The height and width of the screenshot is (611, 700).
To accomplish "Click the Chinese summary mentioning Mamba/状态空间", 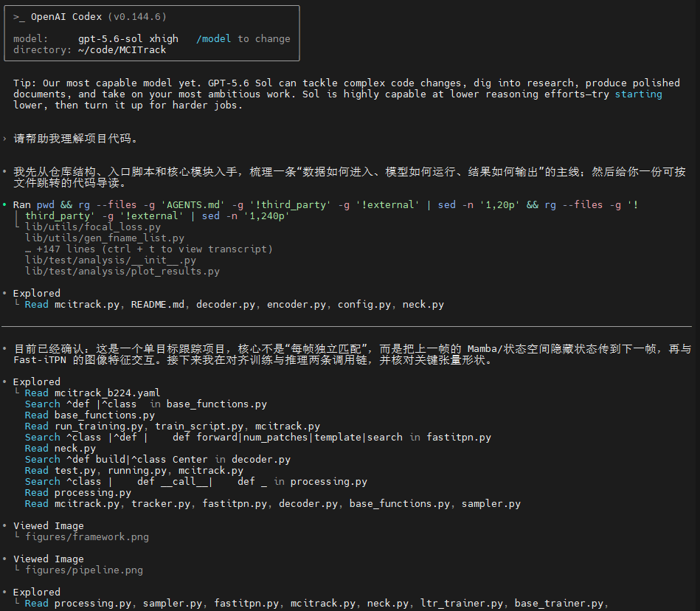I will (x=353, y=354).
